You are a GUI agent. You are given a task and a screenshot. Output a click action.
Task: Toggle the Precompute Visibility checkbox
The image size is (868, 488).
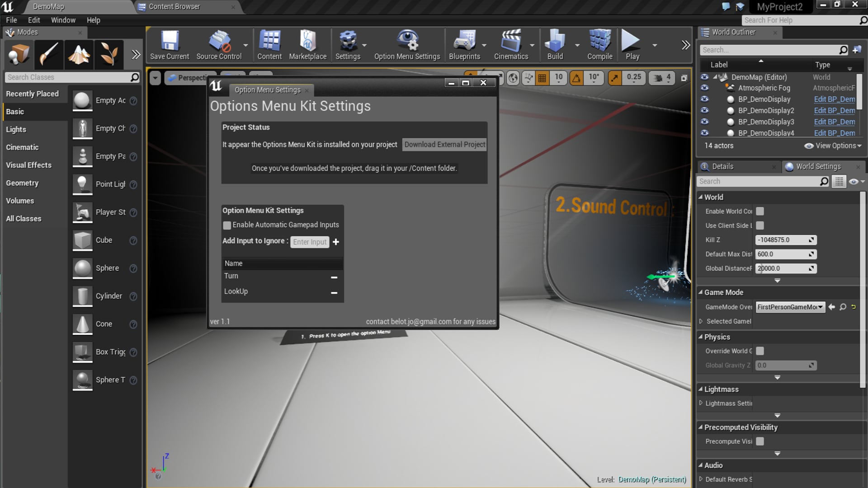[760, 441]
